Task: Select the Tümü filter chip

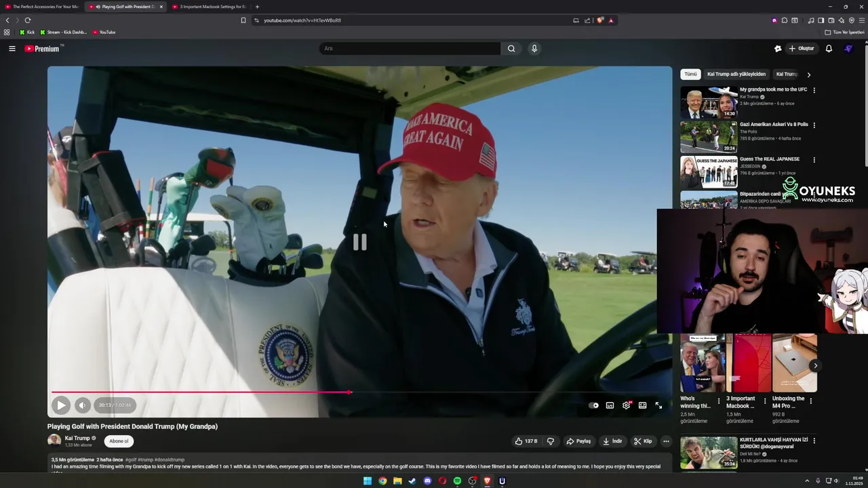Action: tap(690, 74)
